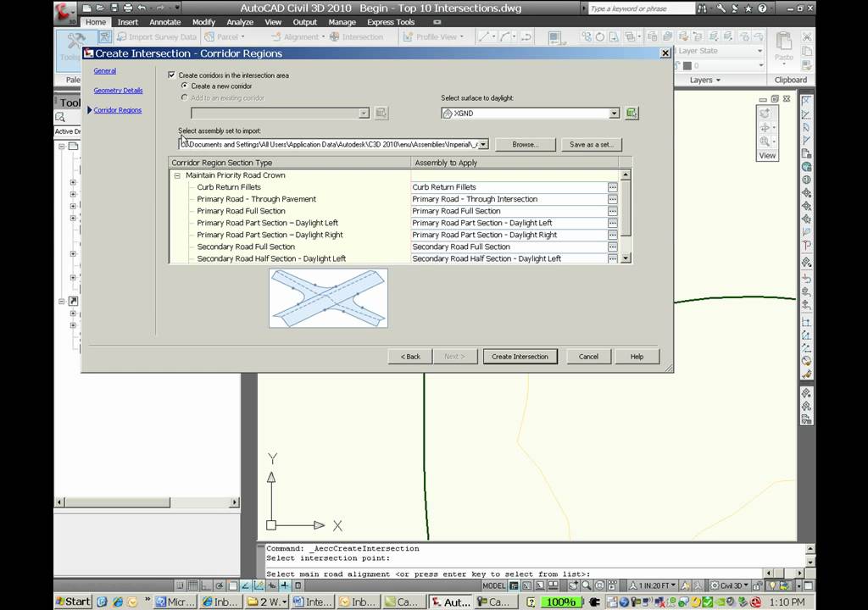
Task: Click ellipsis button for Primary Road - Through Intersection
Action: click(x=612, y=199)
